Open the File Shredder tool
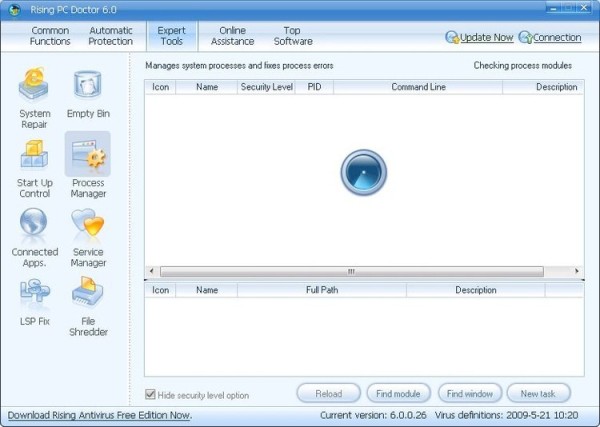This screenshot has height=427, width=600. (88, 295)
